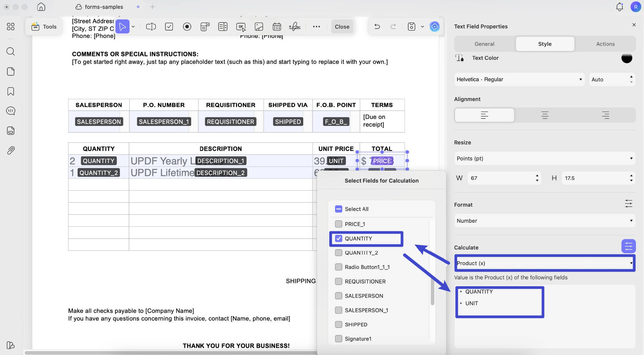The width and height of the screenshot is (644, 355).
Task: Uncheck the QUANTITY checkbox
Action: point(339,238)
